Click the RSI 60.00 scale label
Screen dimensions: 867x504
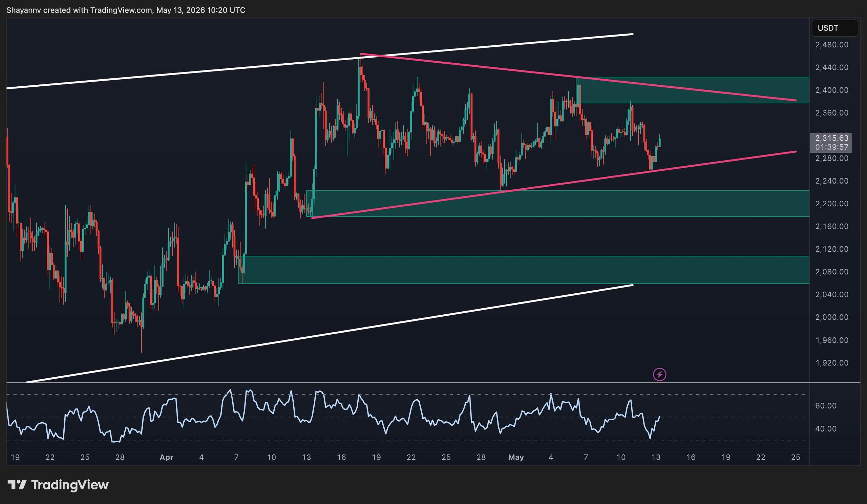click(x=826, y=406)
